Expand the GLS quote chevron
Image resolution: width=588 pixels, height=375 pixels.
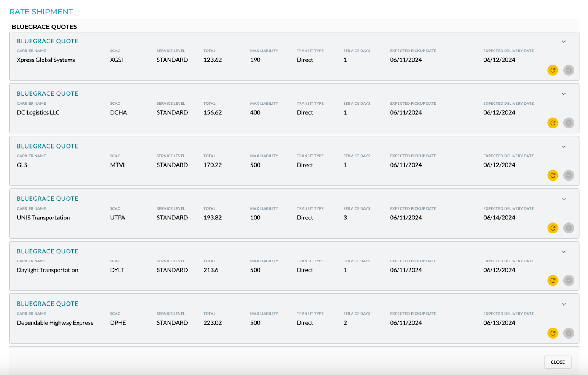coord(564,147)
